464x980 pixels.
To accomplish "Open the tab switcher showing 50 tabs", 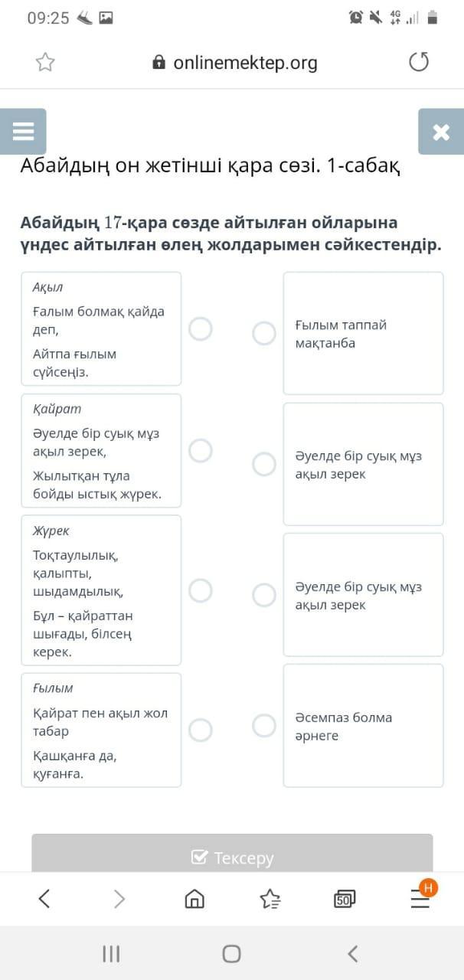I will [x=345, y=899].
